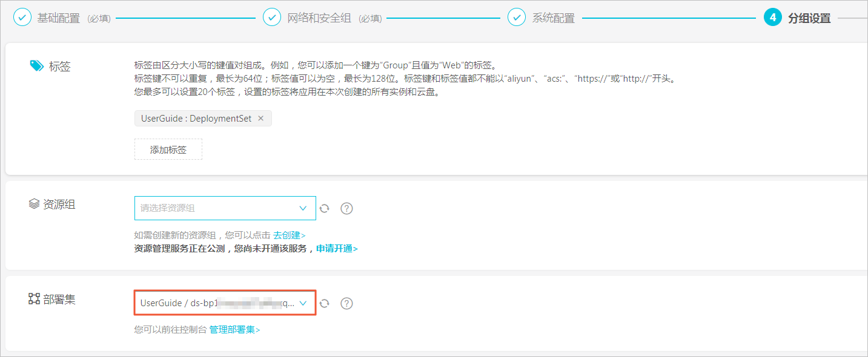Go to 网络和安全组 step
This screenshot has width=868, height=357.
pyautogui.click(x=319, y=18)
